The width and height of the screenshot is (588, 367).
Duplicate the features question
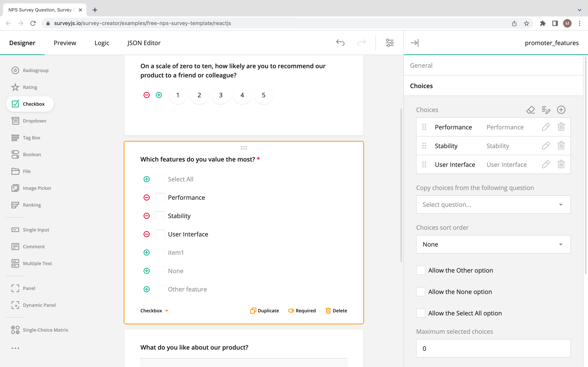click(265, 310)
